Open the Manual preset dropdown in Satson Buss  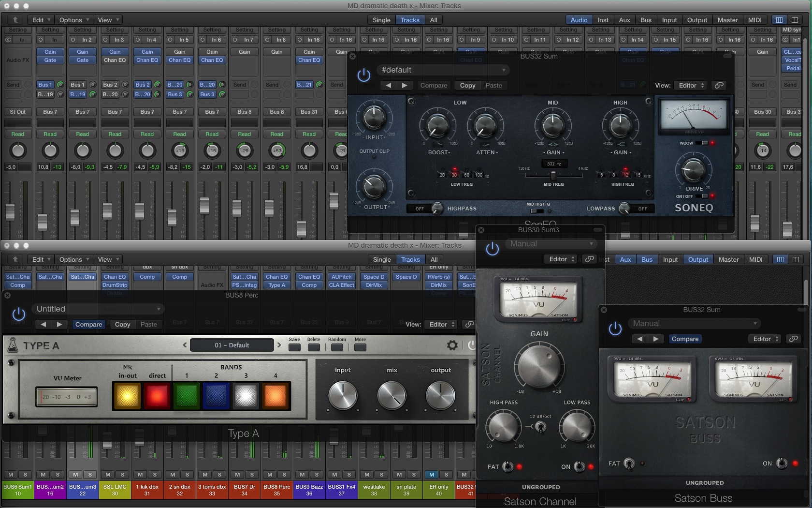[x=694, y=324]
